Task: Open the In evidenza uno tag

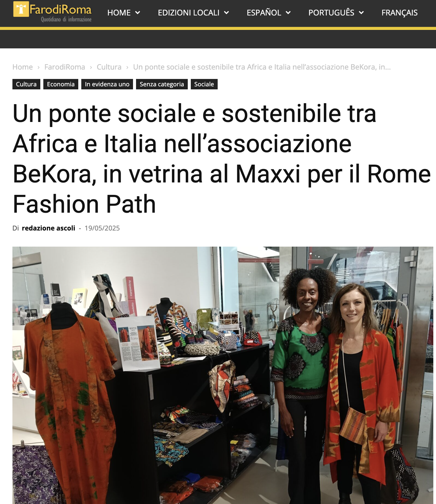Action: tap(107, 84)
